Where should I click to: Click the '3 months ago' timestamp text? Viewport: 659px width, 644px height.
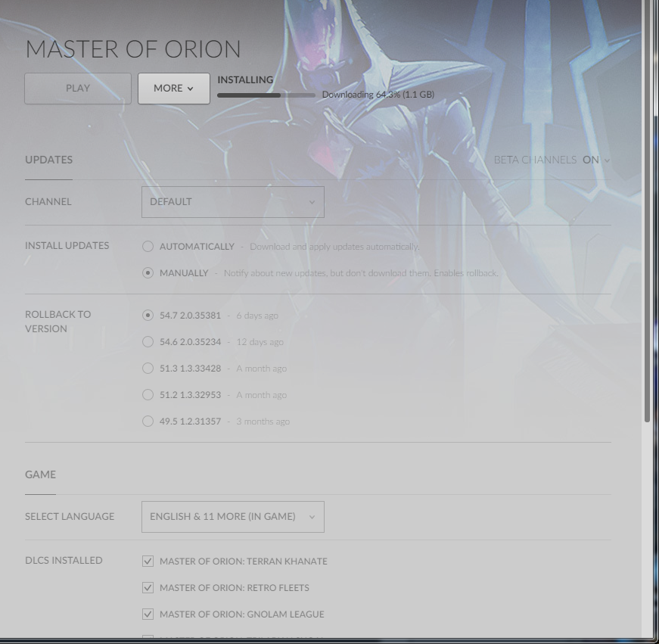tap(263, 422)
